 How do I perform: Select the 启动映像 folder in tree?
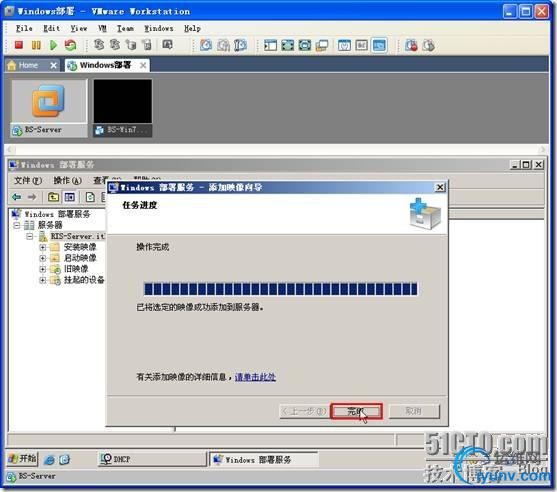tap(80, 258)
